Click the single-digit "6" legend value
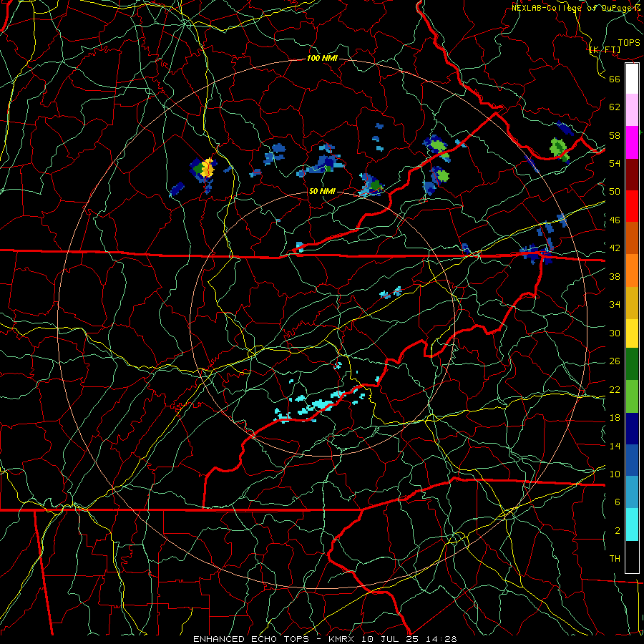The height and width of the screenshot is (644, 644). pyautogui.click(x=618, y=502)
